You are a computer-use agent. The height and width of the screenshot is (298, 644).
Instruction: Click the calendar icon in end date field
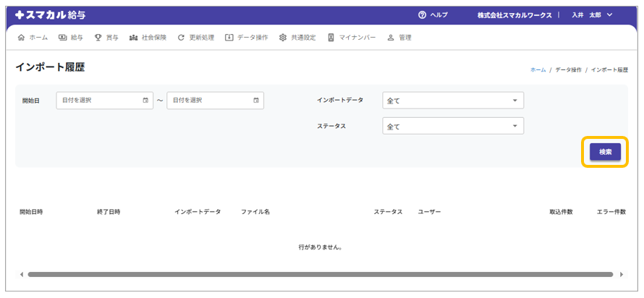tap(256, 101)
